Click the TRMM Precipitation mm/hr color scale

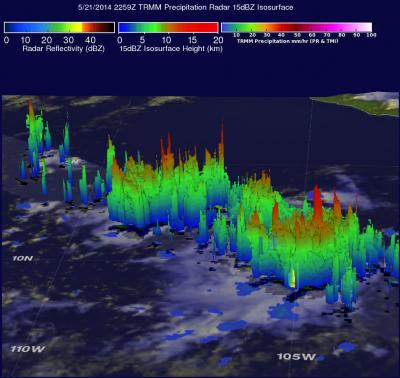[297, 27]
